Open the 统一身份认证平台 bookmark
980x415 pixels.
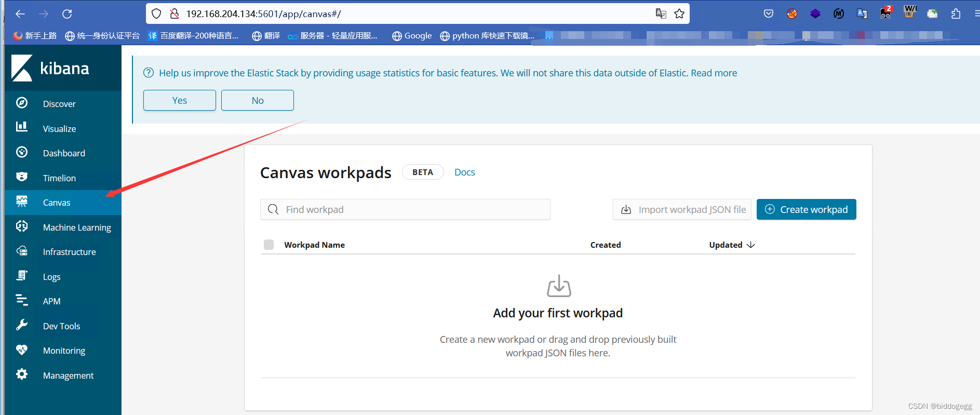coord(102,36)
